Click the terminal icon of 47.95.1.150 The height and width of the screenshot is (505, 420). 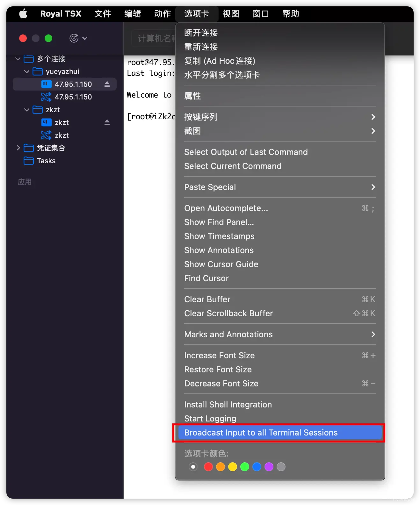click(47, 84)
